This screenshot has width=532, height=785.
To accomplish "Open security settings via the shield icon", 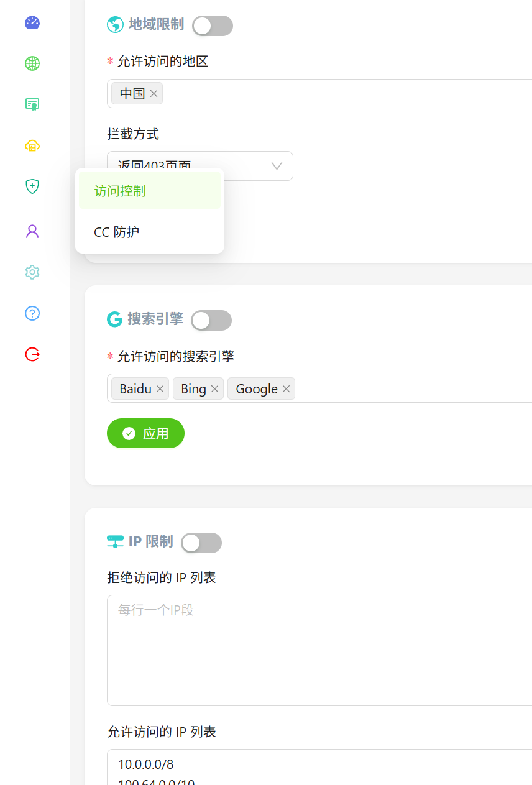I will point(32,186).
